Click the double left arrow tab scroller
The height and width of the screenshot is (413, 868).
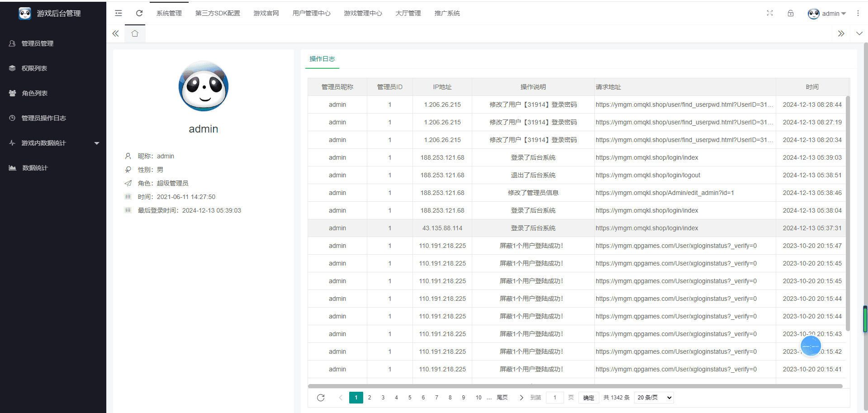[x=116, y=33]
